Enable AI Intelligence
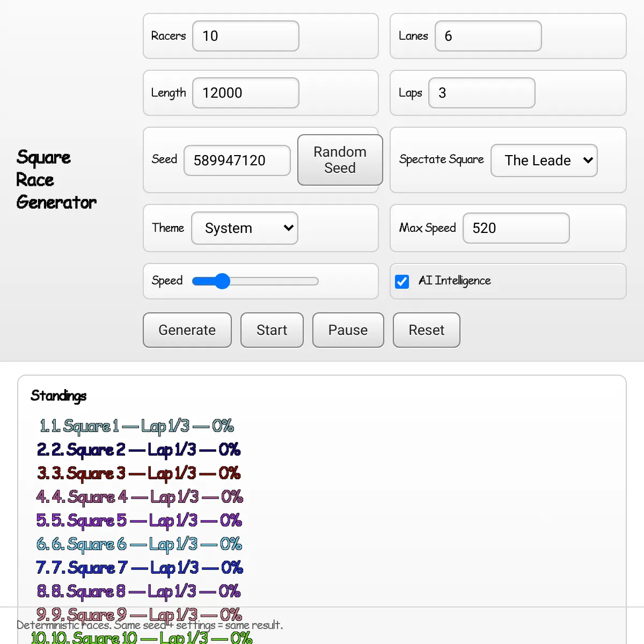The width and height of the screenshot is (644, 644). tap(402, 281)
